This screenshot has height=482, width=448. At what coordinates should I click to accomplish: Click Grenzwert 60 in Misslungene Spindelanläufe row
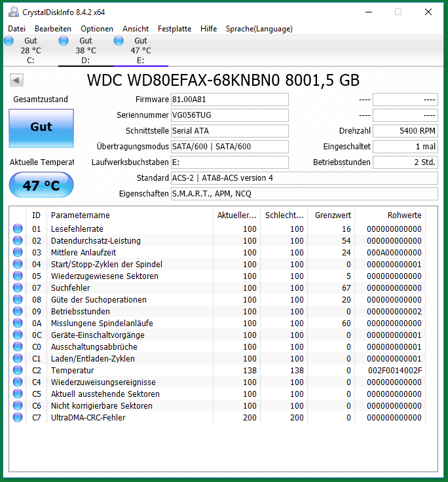pyautogui.click(x=346, y=324)
